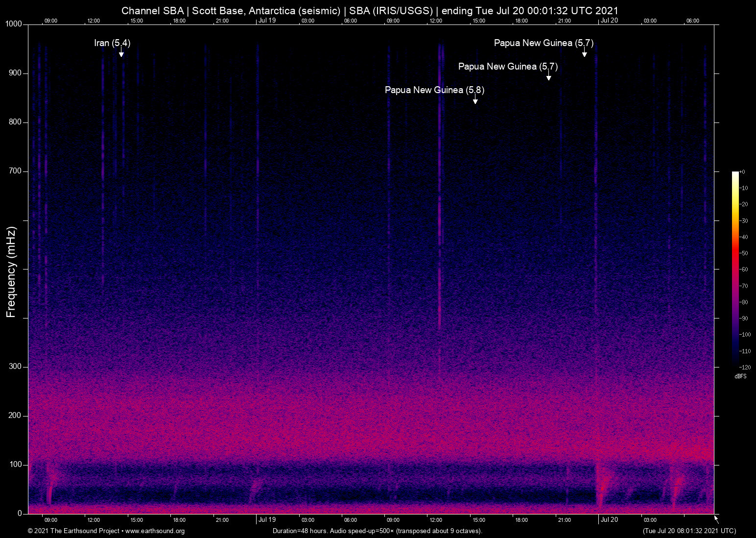
Task: Click the dBFS unit label under the color scale
Action: point(740,376)
